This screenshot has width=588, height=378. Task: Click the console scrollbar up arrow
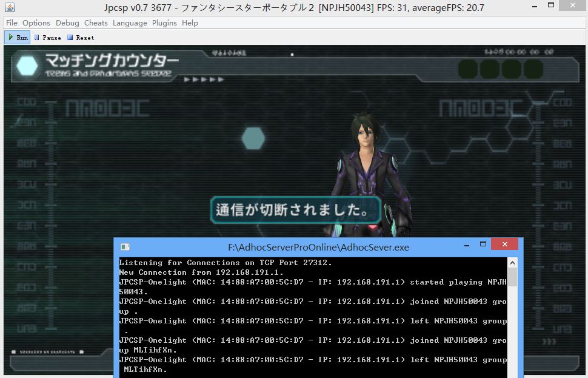click(x=513, y=263)
